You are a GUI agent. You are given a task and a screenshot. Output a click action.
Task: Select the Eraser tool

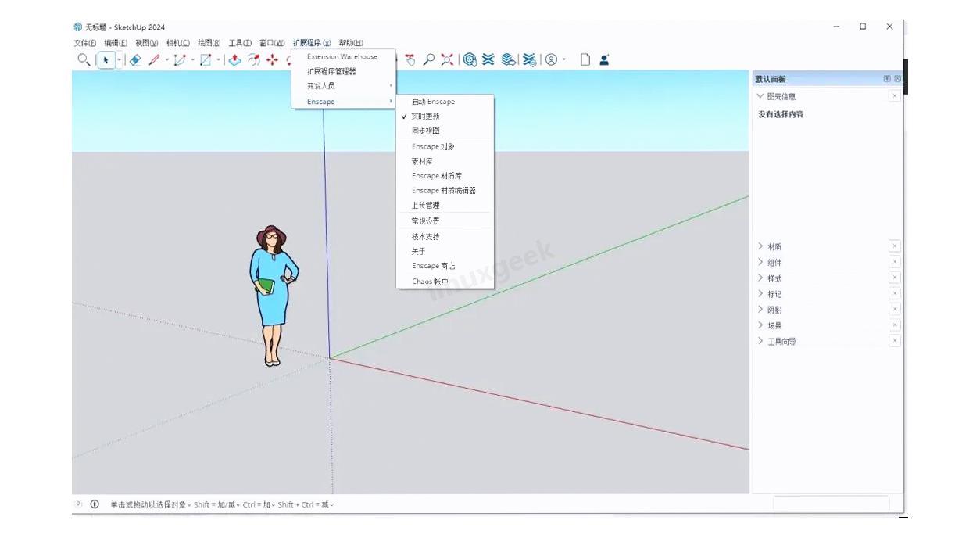135,60
